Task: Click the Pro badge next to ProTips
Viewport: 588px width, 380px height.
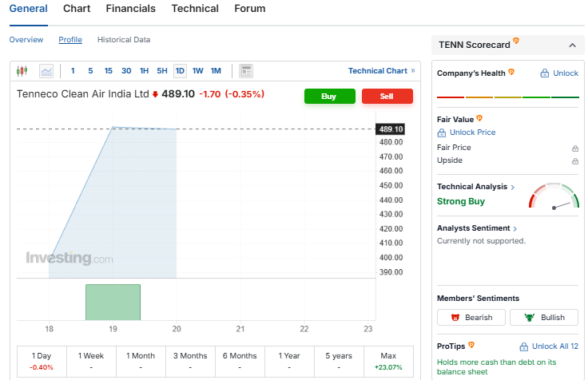Action: (x=471, y=345)
